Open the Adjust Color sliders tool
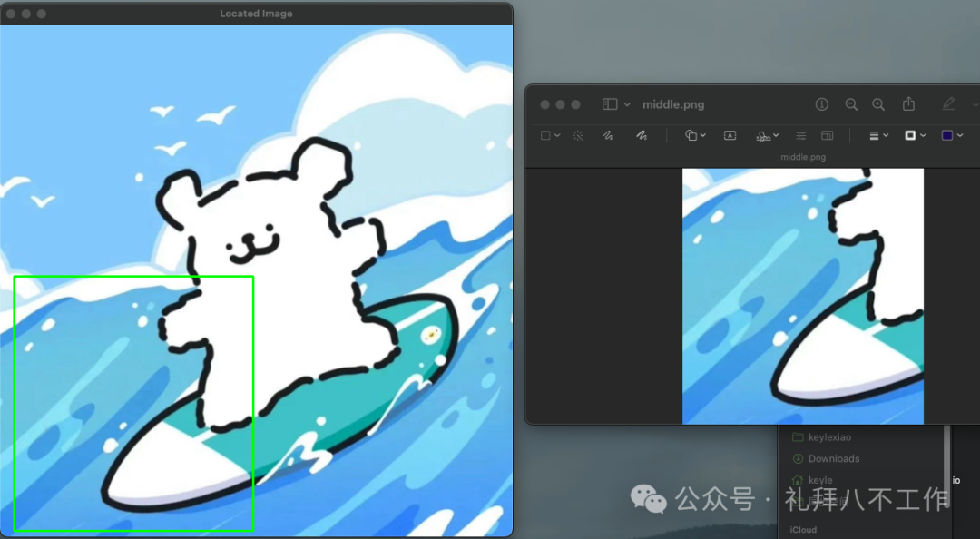This screenshot has height=539, width=980. (800, 135)
